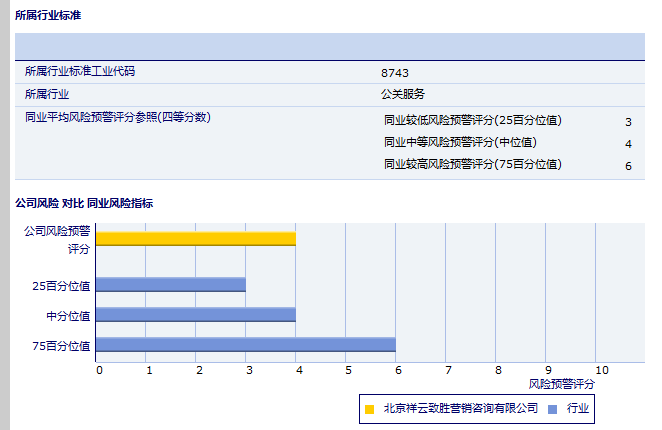
Task: Select the industry code value 8743
Action: 395,73
